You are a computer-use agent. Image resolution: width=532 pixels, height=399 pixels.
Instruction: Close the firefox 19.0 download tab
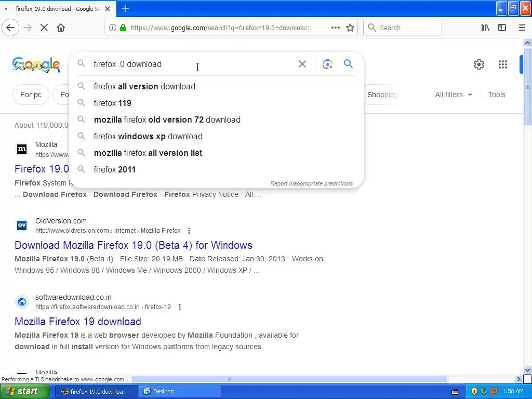108,9
